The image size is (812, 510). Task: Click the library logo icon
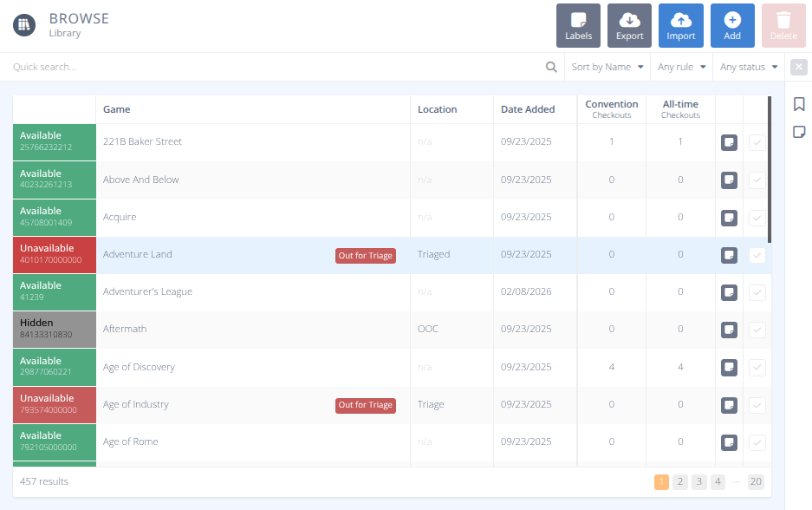coord(24,25)
